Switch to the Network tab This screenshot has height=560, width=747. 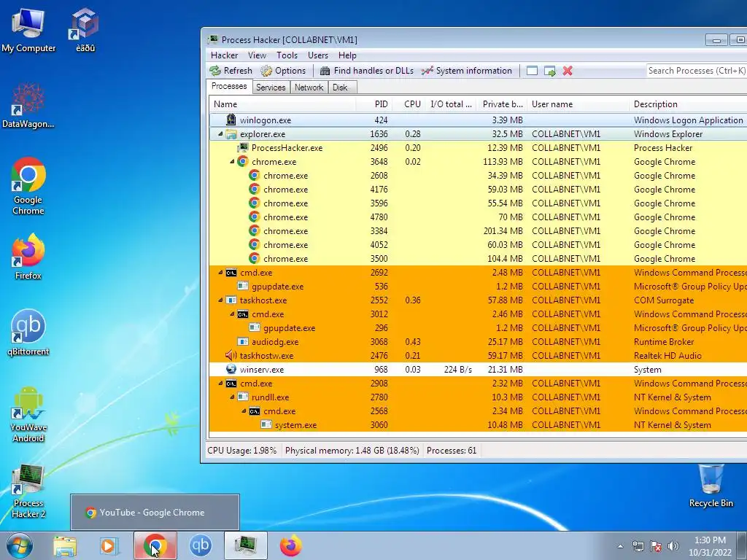pos(309,87)
